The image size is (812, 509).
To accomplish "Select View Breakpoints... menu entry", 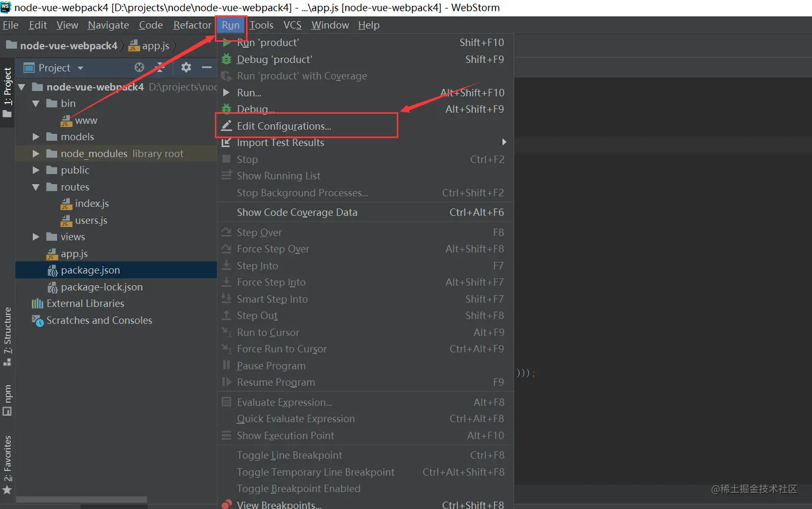I will [365, 505].
